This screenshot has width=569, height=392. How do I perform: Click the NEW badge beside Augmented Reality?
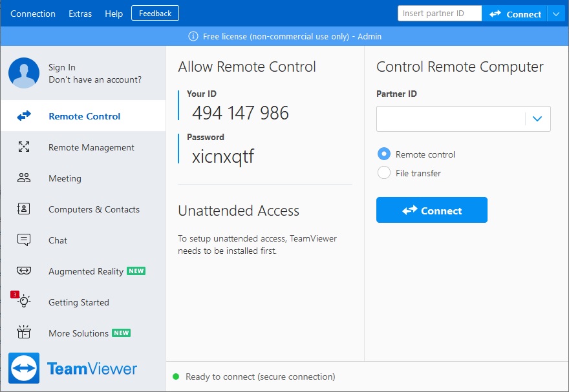pos(136,271)
